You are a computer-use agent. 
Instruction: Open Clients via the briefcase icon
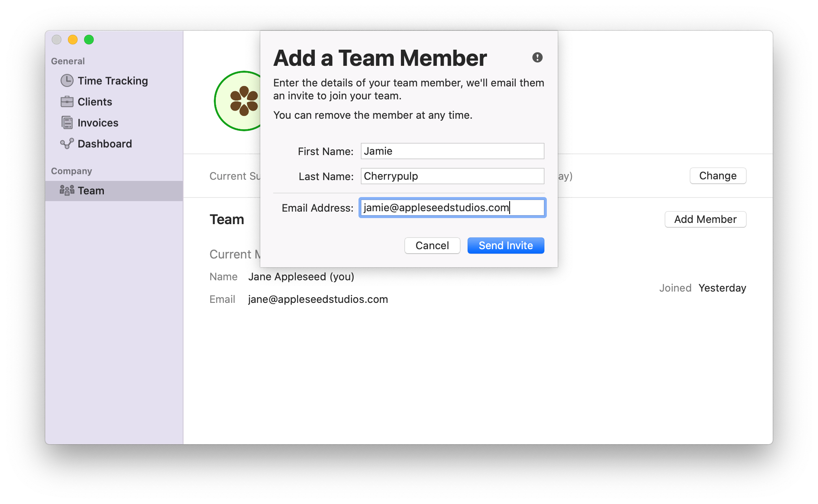pos(67,102)
